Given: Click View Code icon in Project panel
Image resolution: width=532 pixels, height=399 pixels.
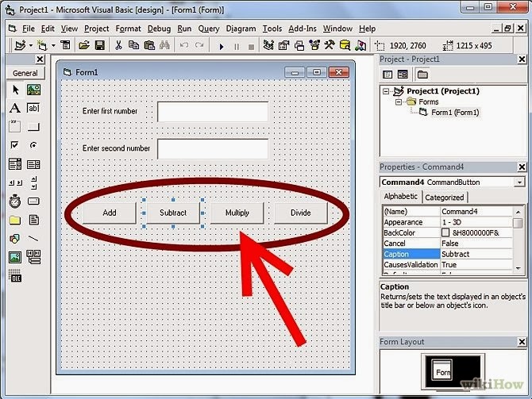Looking at the screenshot, I should pyautogui.click(x=387, y=75).
